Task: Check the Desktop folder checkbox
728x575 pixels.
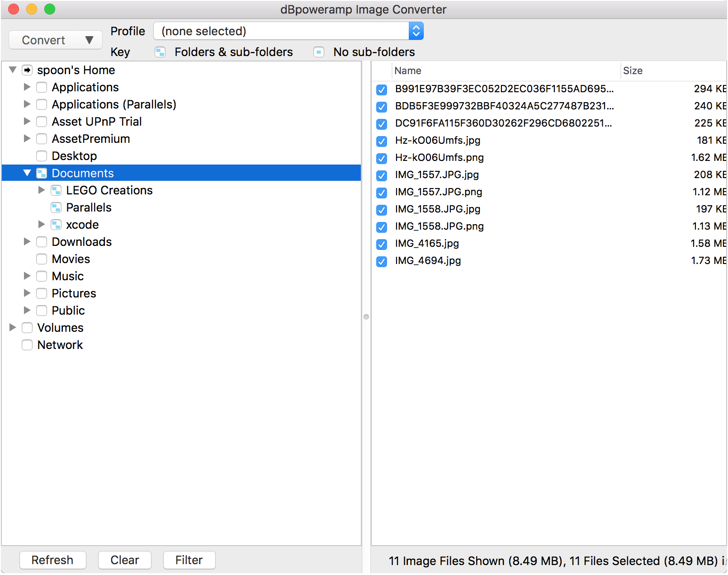Action: (42, 156)
